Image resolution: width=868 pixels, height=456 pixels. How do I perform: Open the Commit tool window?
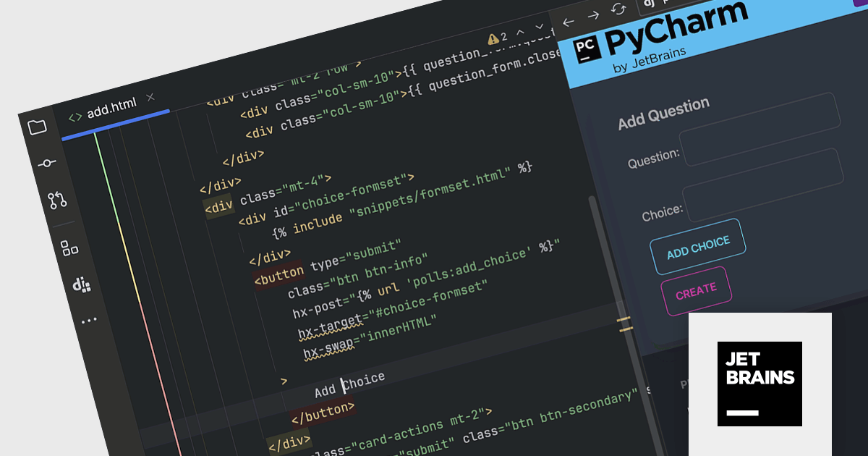[46, 164]
